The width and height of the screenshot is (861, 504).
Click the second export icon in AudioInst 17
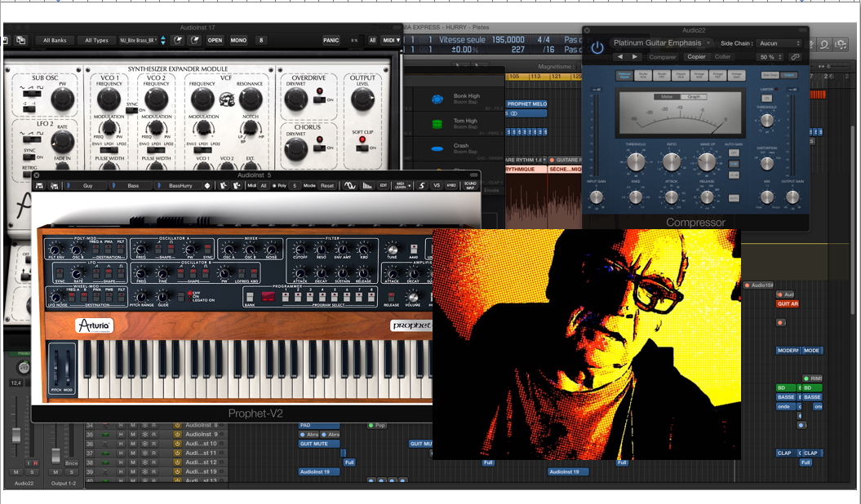coord(194,40)
